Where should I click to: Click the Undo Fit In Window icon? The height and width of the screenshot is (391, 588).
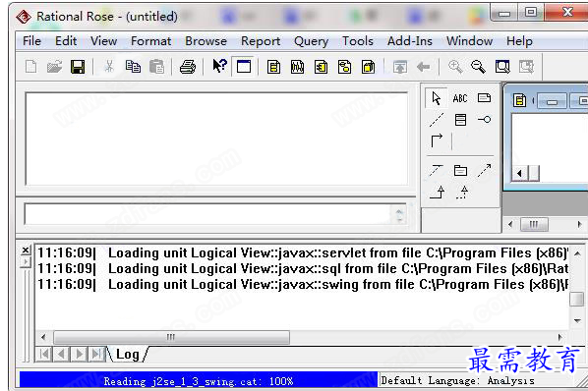[526, 67]
